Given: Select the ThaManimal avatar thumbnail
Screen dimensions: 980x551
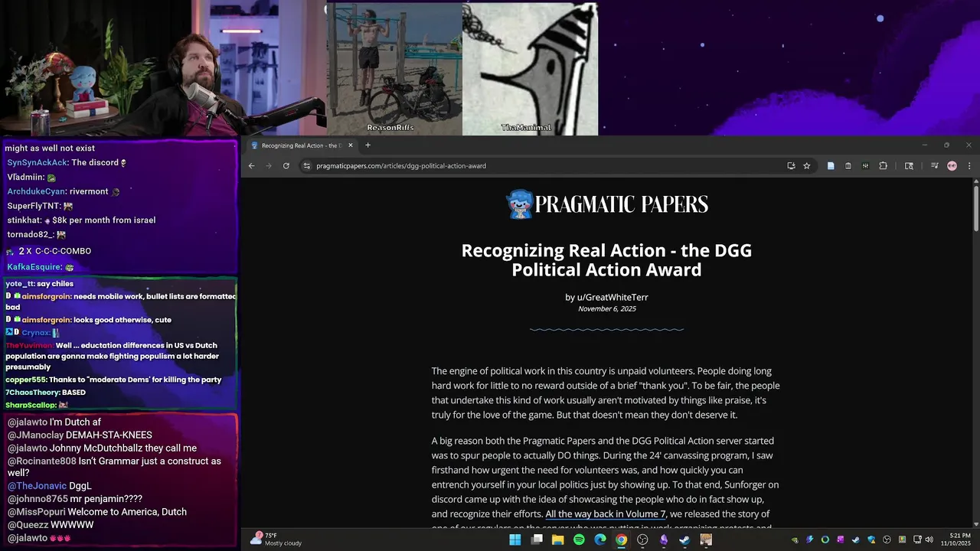Looking at the screenshot, I should click(530, 69).
